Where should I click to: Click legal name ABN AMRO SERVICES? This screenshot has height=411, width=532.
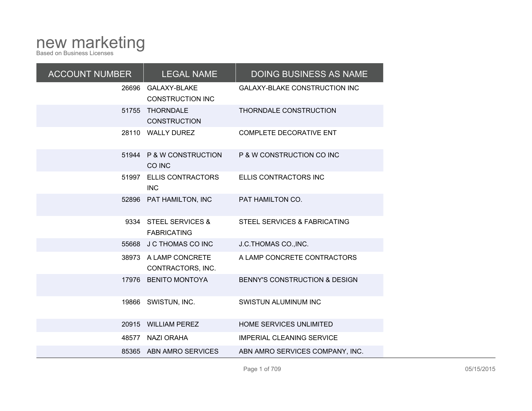point(183,351)
